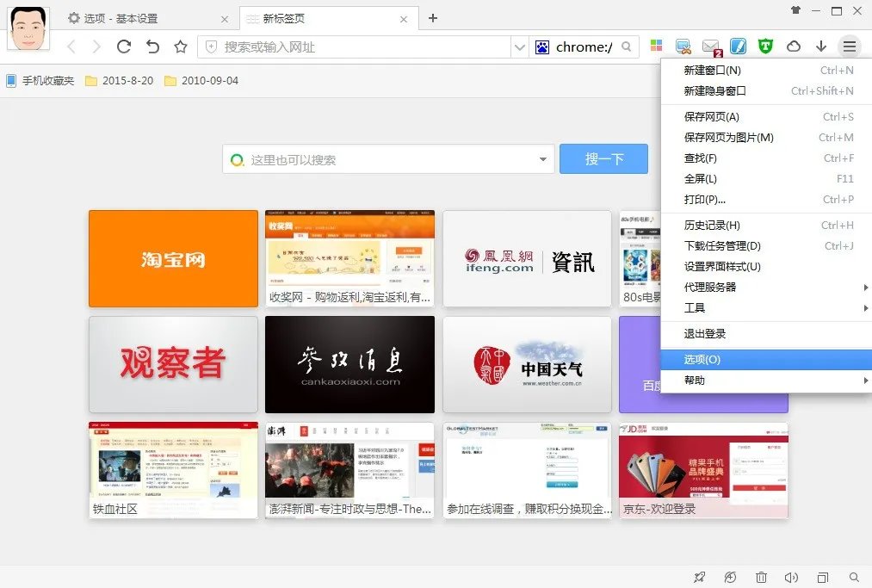872x588 pixels.
Task: Open the 淘宝网 thumbnail
Action: pos(172,257)
